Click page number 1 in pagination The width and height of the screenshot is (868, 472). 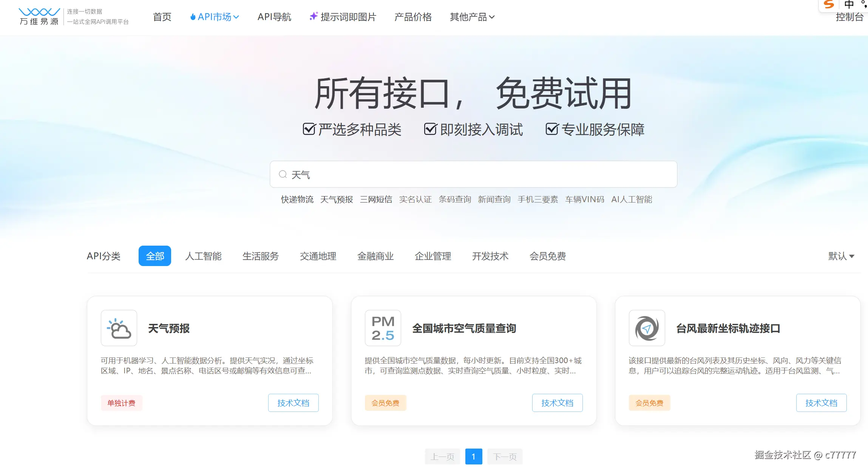(x=473, y=457)
